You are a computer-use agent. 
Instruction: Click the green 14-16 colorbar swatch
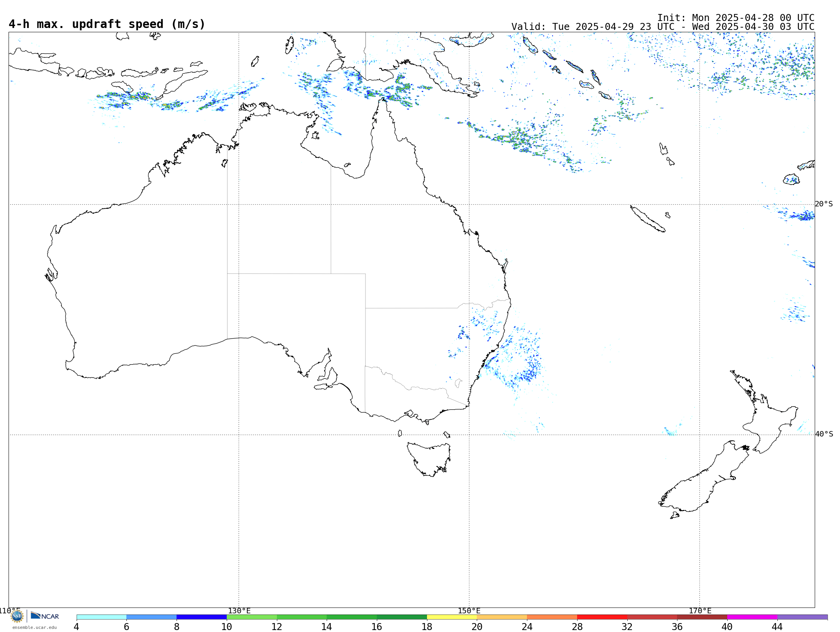click(x=352, y=617)
